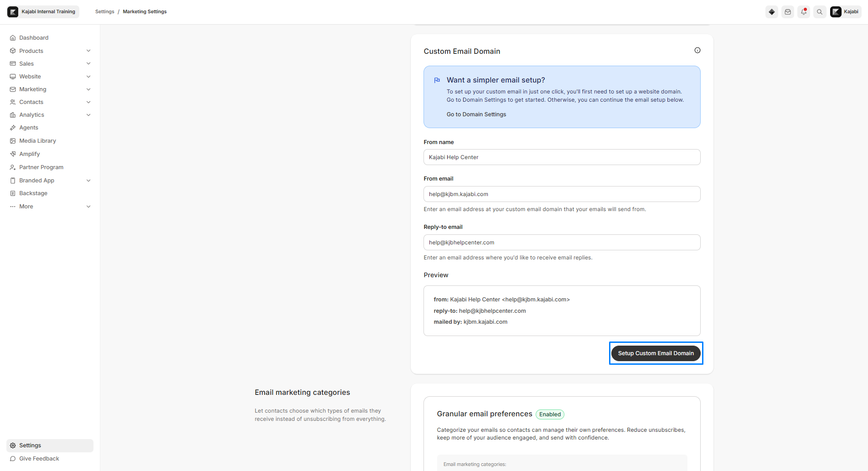Click Kajabi Internal Training site switcher

coord(43,12)
